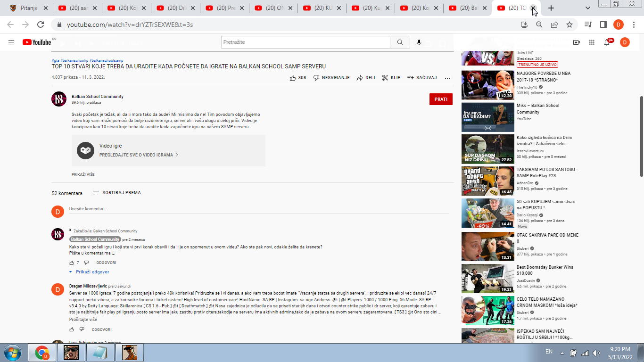Open Balkan School Community channel avatar

[x=59, y=99]
